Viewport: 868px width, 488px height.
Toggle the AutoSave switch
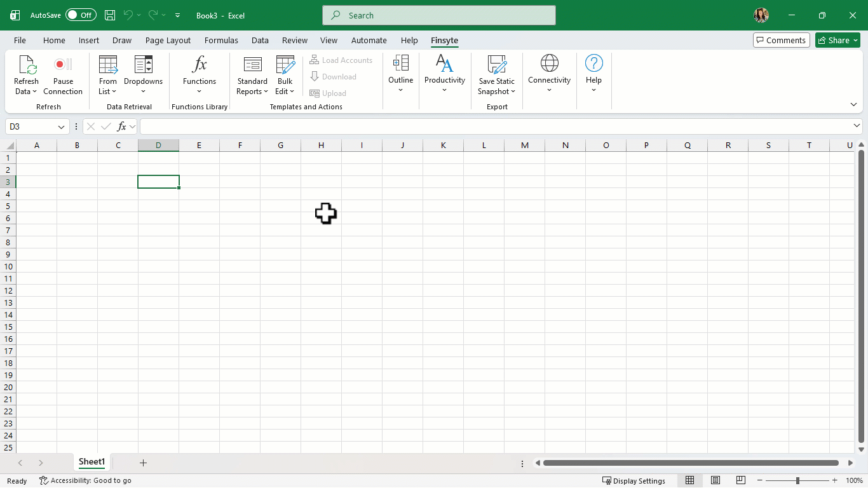[x=81, y=15]
